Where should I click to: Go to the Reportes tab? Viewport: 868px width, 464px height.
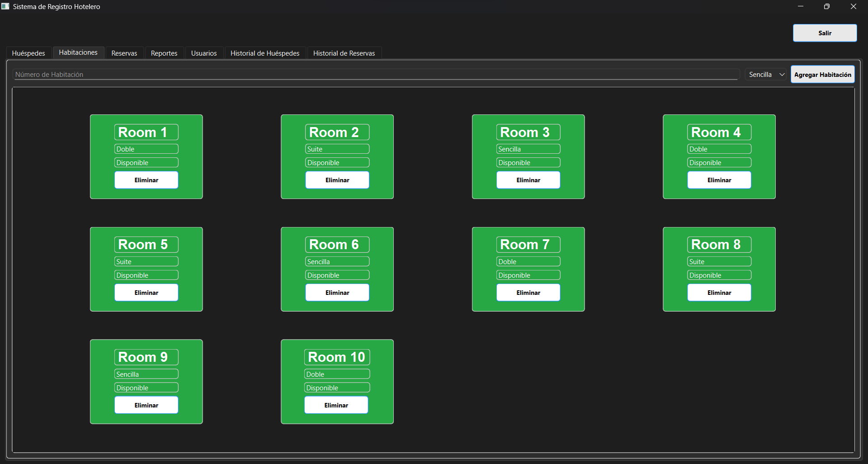click(x=164, y=53)
